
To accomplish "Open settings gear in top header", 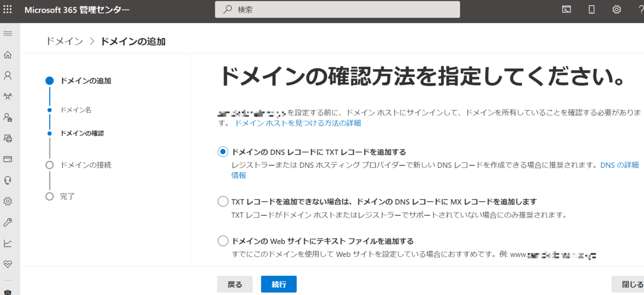I will [x=617, y=9].
